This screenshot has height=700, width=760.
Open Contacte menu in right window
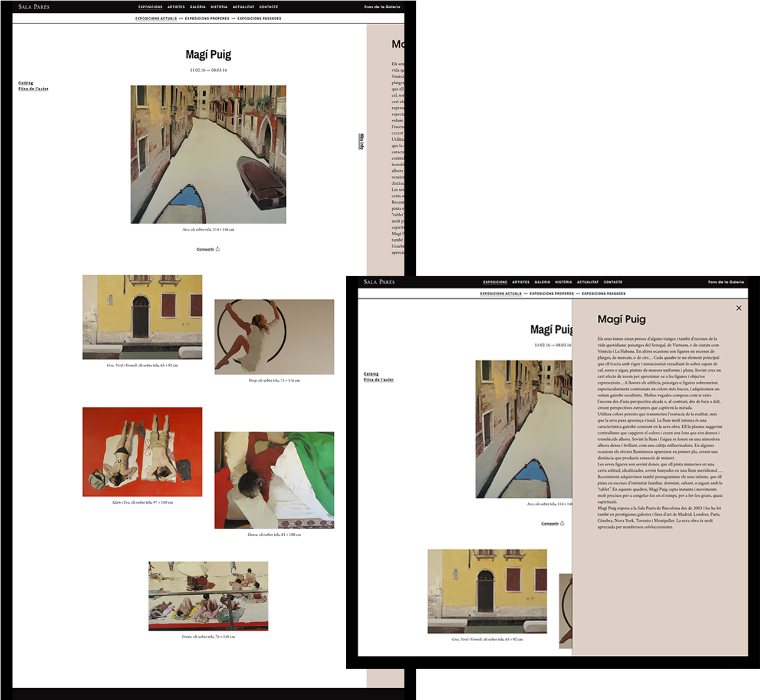click(613, 282)
